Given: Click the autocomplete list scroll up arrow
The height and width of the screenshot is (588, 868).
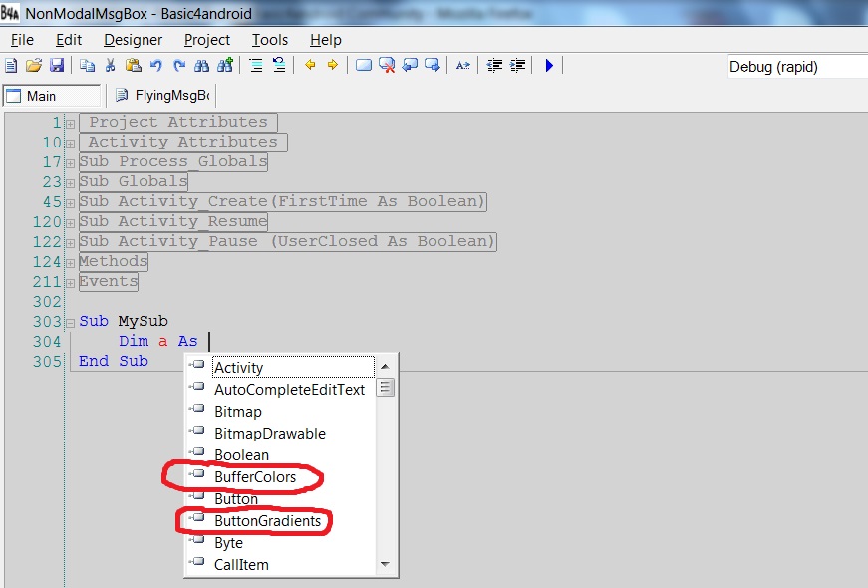Looking at the screenshot, I should (x=386, y=366).
